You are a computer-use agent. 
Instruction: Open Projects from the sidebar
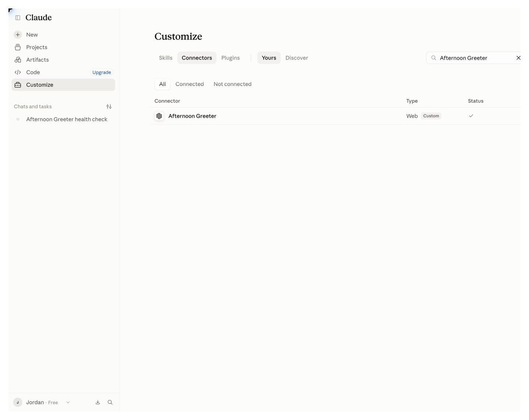coord(63,47)
